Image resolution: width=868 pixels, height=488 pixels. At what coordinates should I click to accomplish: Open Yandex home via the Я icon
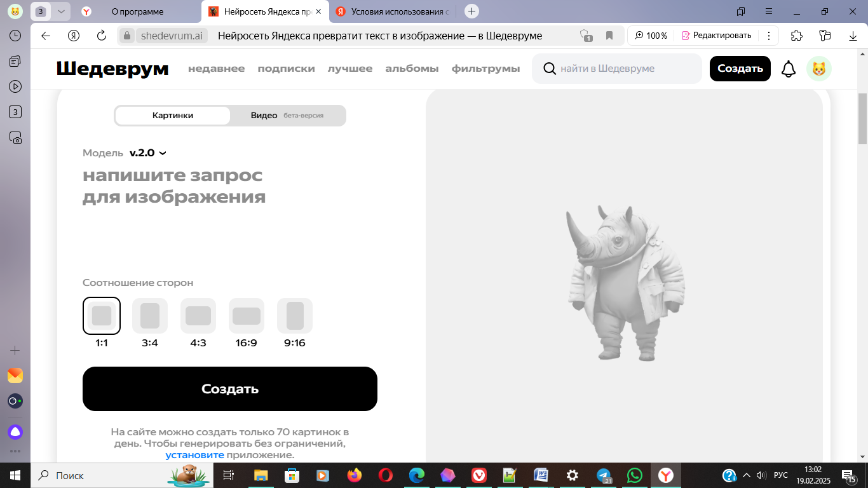tap(74, 36)
